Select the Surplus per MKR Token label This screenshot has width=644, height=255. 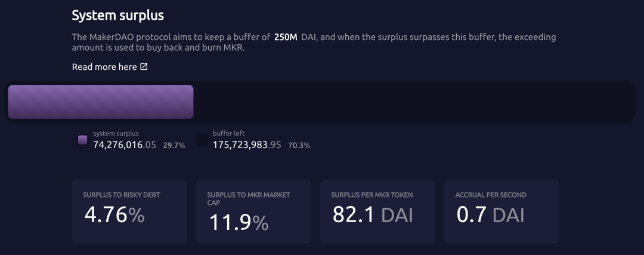tap(372, 195)
